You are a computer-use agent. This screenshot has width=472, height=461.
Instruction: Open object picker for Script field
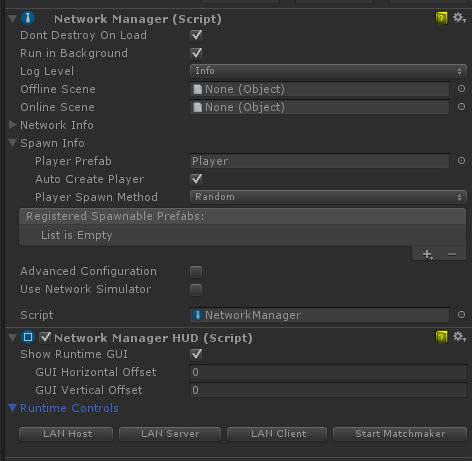tap(461, 315)
